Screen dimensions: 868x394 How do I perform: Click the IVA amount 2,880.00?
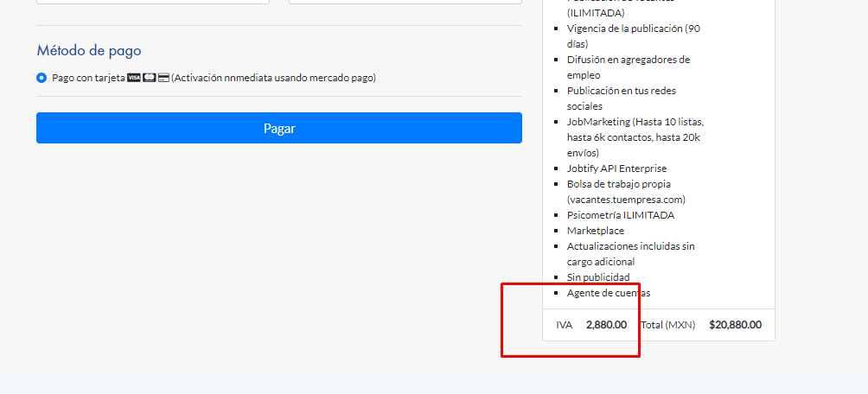[x=606, y=325]
